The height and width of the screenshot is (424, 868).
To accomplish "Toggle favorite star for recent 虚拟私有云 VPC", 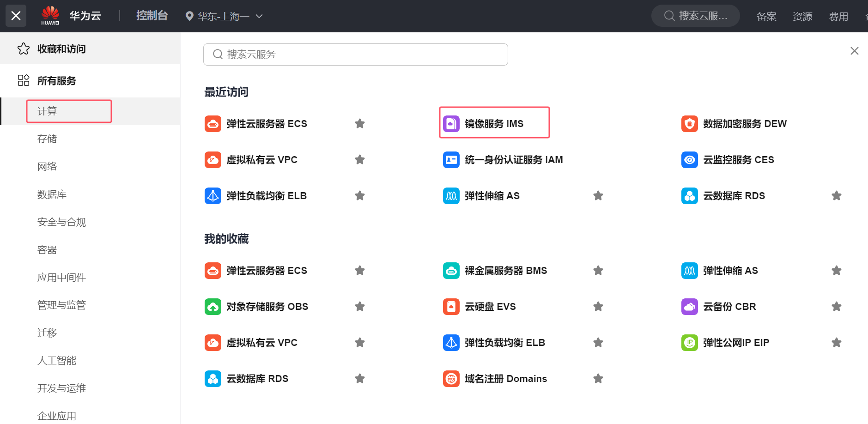I will click(360, 159).
